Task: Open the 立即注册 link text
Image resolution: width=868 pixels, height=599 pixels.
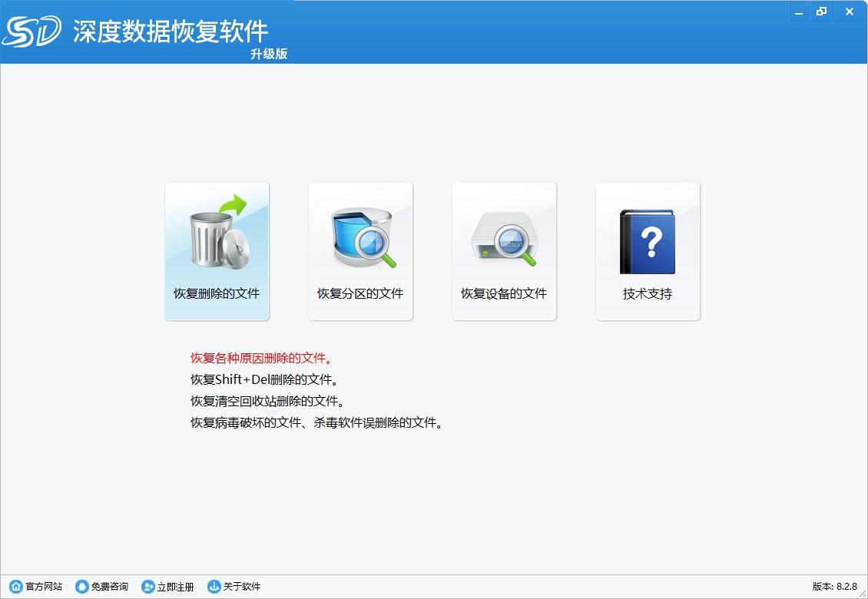Action: [175, 586]
